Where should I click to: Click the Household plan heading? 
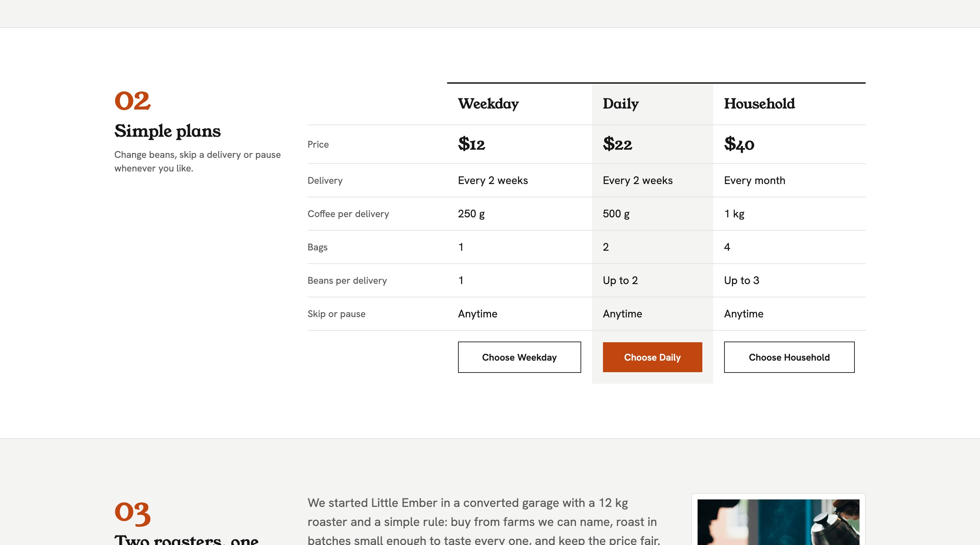click(x=759, y=103)
